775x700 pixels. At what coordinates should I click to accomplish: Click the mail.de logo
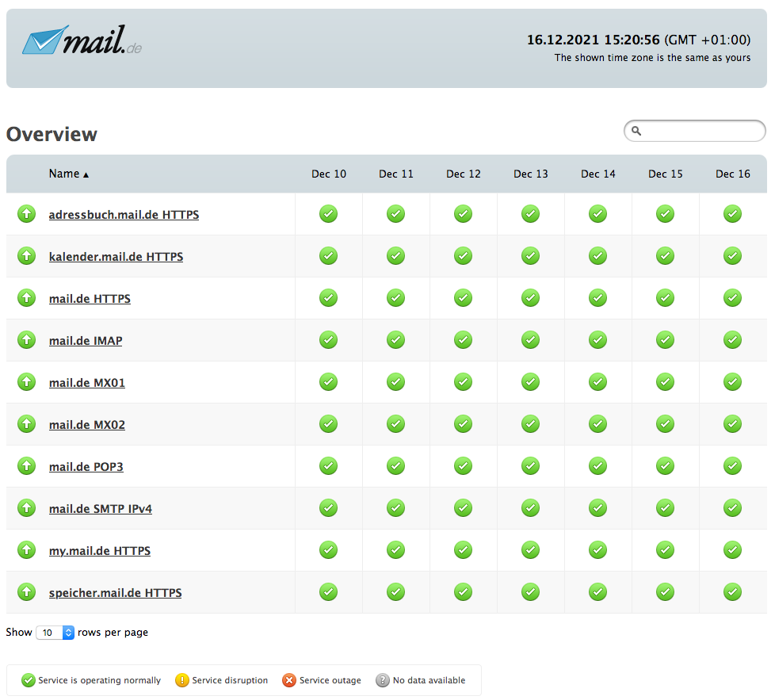[82, 40]
